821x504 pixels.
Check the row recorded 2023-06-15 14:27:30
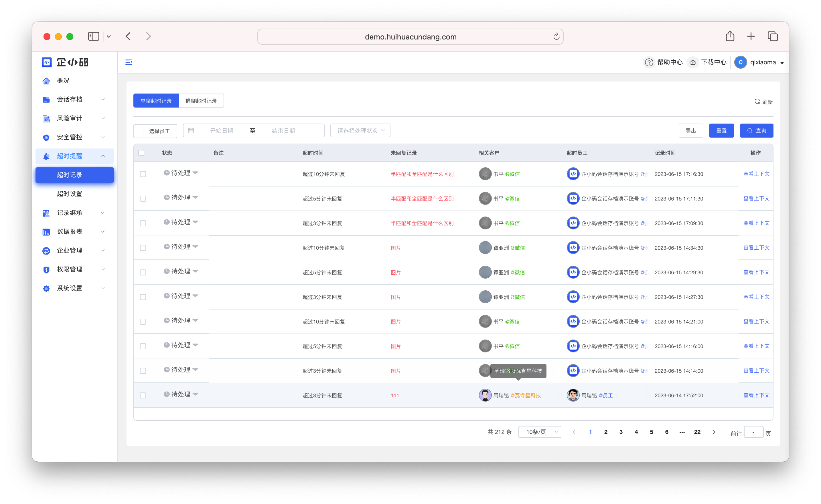coord(143,297)
